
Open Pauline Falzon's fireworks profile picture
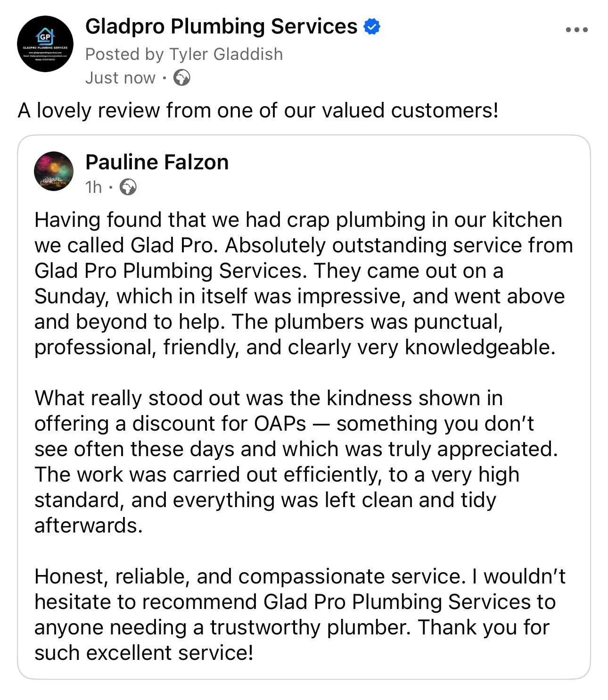tap(54, 171)
